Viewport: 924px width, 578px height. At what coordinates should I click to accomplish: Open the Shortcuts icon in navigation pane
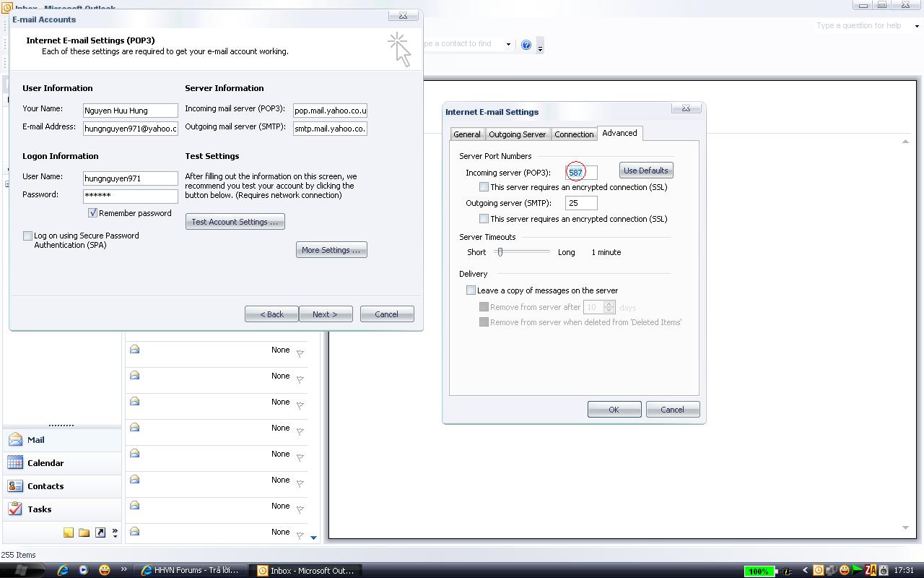(100, 532)
